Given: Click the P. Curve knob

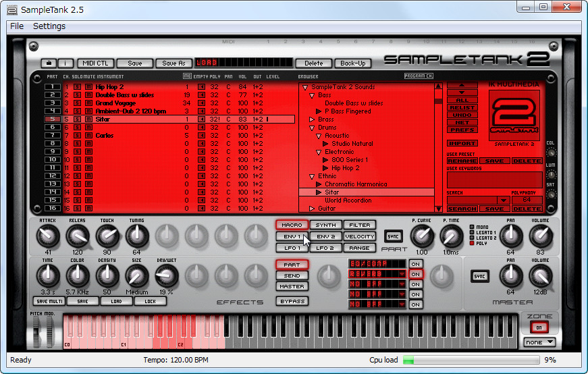Looking at the screenshot, I should point(422,236).
